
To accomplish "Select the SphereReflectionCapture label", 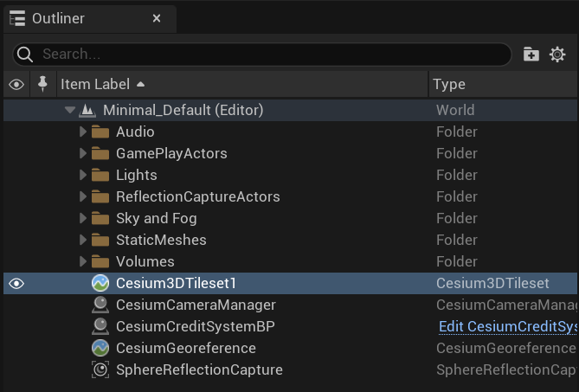I will click(199, 370).
